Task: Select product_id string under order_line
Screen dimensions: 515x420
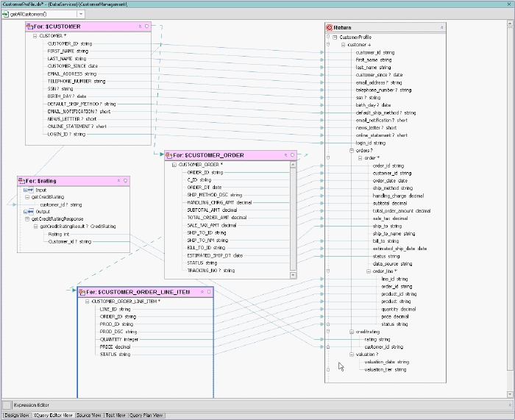Action: [x=399, y=294]
